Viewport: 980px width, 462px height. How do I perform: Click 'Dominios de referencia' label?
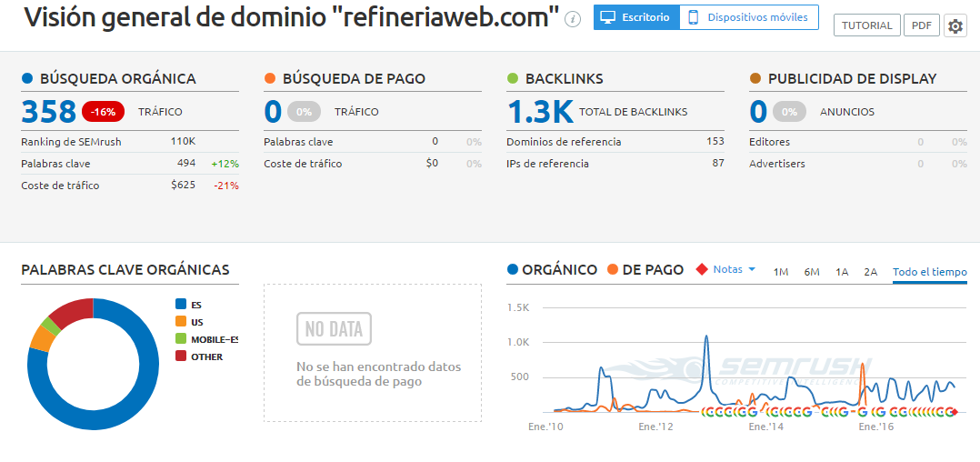(x=564, y=142)
